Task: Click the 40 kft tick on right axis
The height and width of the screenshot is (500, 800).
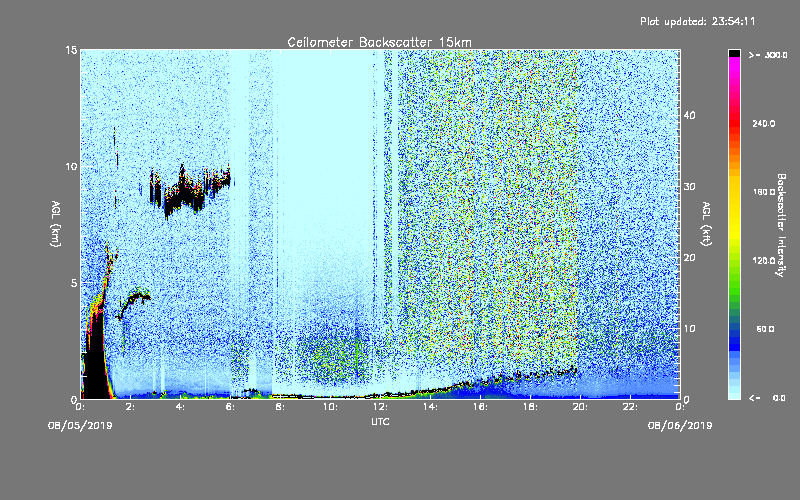Action: point(689,115)
